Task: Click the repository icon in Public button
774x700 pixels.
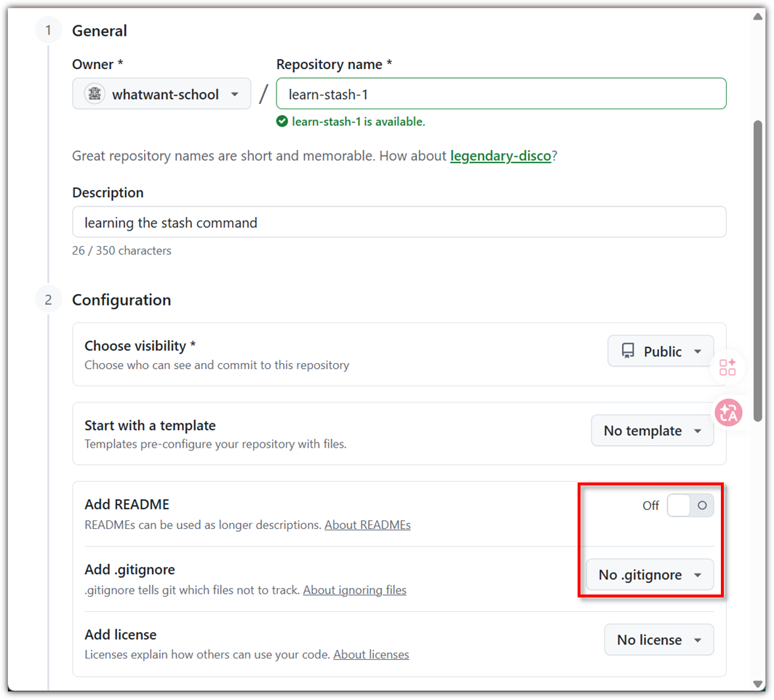Action: pos(628,351)
